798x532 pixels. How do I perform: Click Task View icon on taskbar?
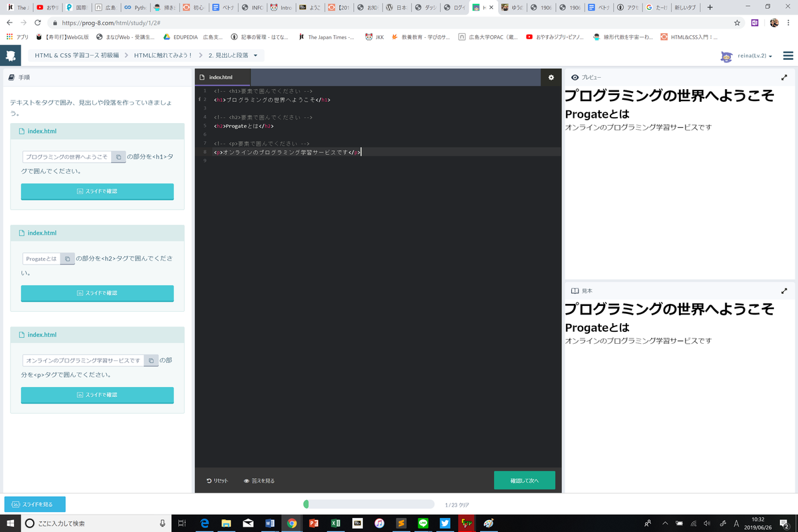coord(182,523)
